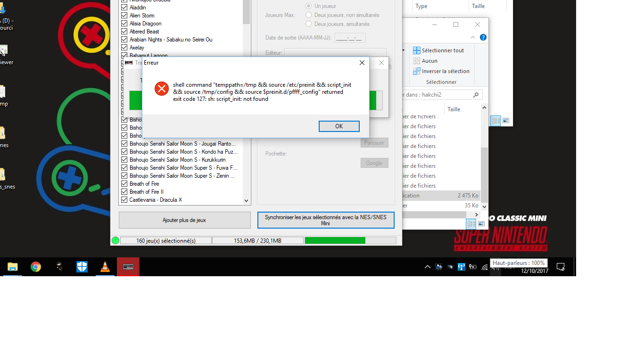
Task: Click 'Aucun' in the Sélectionner group
Action: pos(425,61)
